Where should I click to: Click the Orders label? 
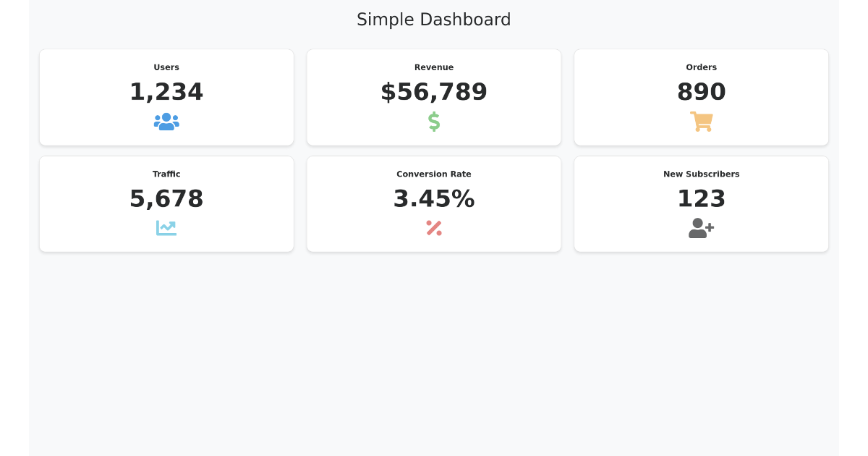701,67
